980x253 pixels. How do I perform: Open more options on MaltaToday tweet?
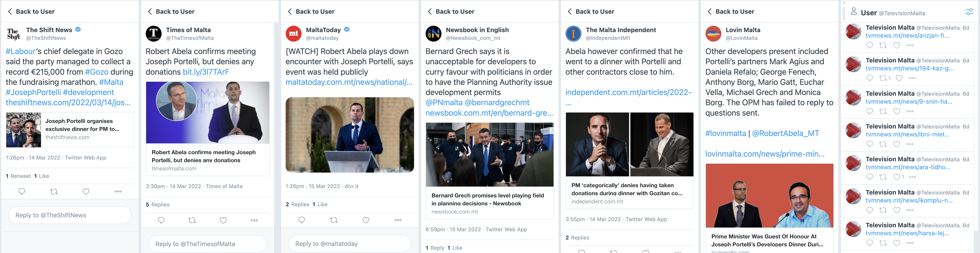(x=398, y=220)
